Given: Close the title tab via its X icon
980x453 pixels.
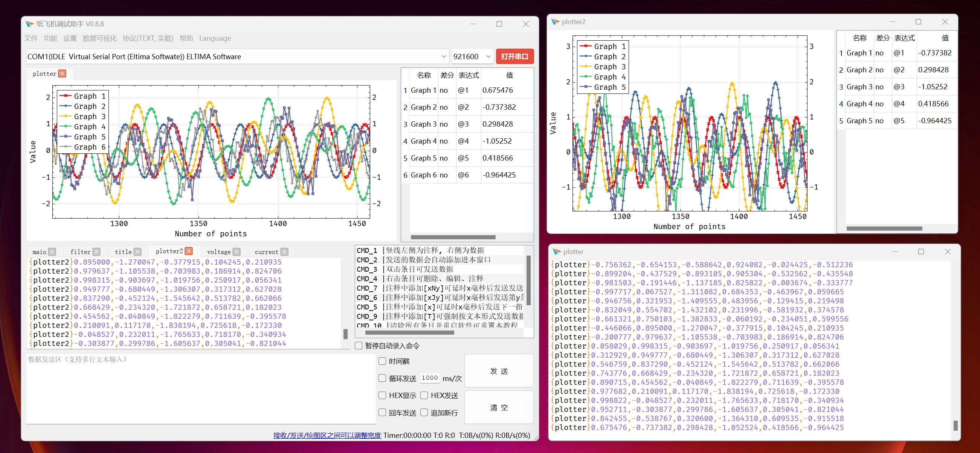Looking at the screenshot, I should pos(138,252).
